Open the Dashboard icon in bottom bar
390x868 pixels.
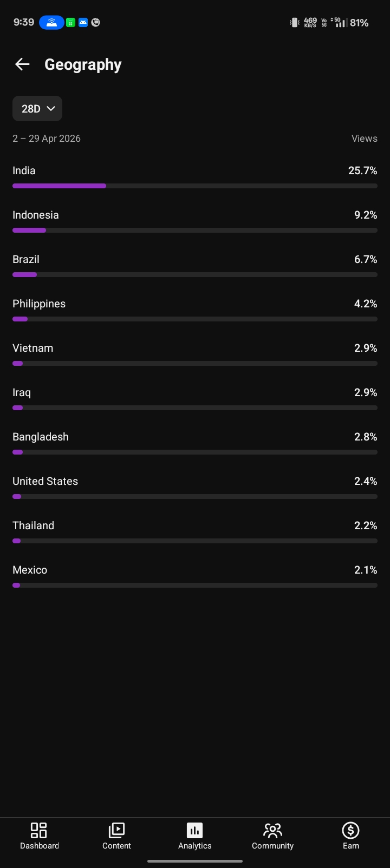tap(39, 830)
